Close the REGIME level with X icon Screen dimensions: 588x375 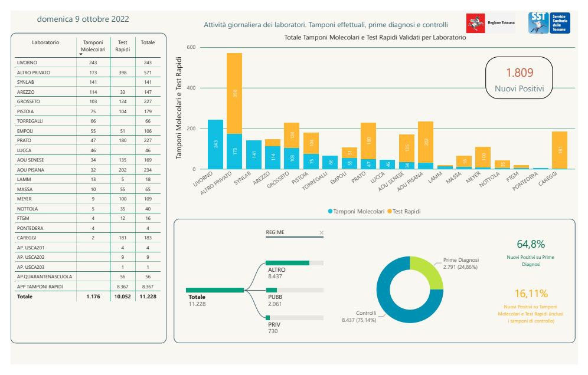point(321,233)
